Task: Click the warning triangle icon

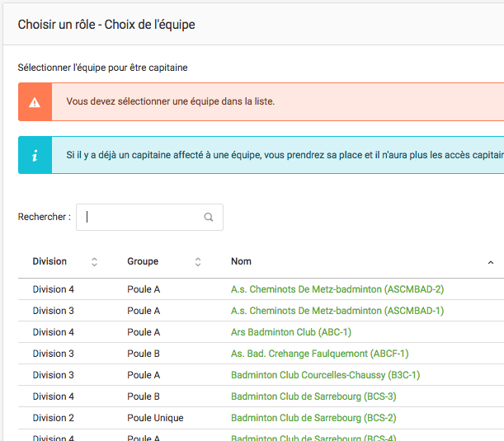Action: [x=35, y=102]
